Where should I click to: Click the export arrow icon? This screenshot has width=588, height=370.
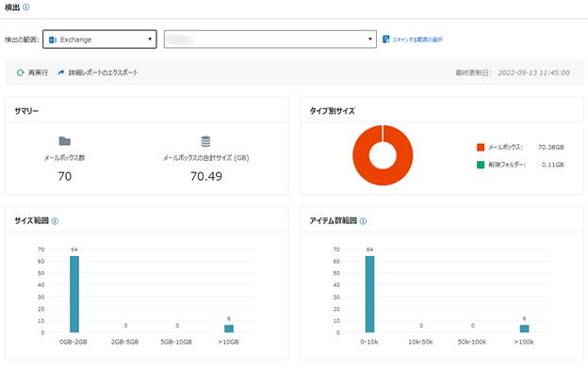(x=61, y=72)
